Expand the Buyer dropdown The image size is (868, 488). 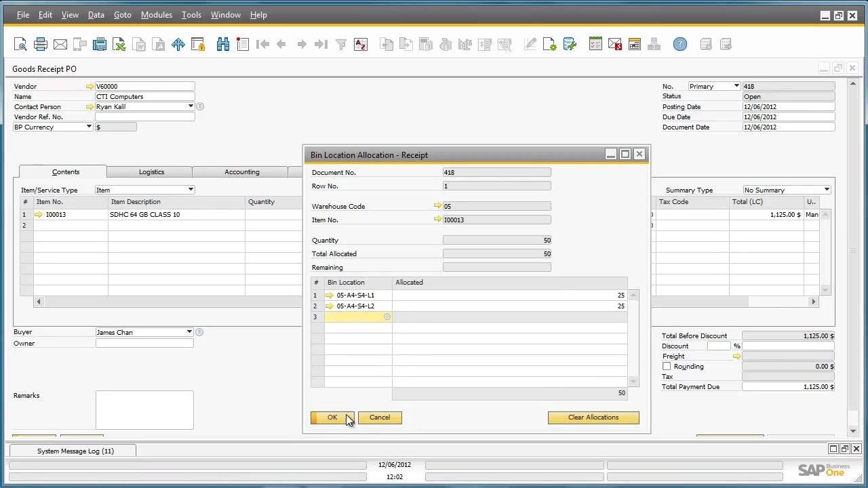(189, 332)
